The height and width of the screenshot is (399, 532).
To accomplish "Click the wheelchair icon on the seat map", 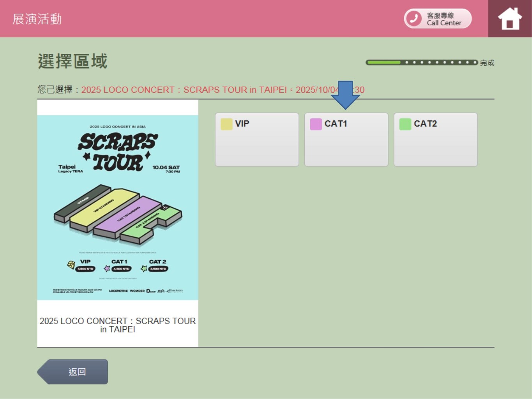I will coord(165,208).
